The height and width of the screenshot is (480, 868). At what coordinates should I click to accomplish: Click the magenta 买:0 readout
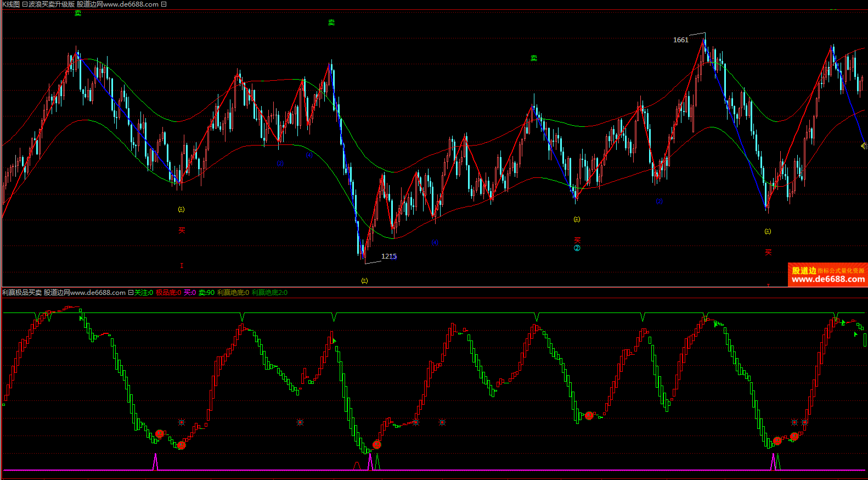point(190,293)
